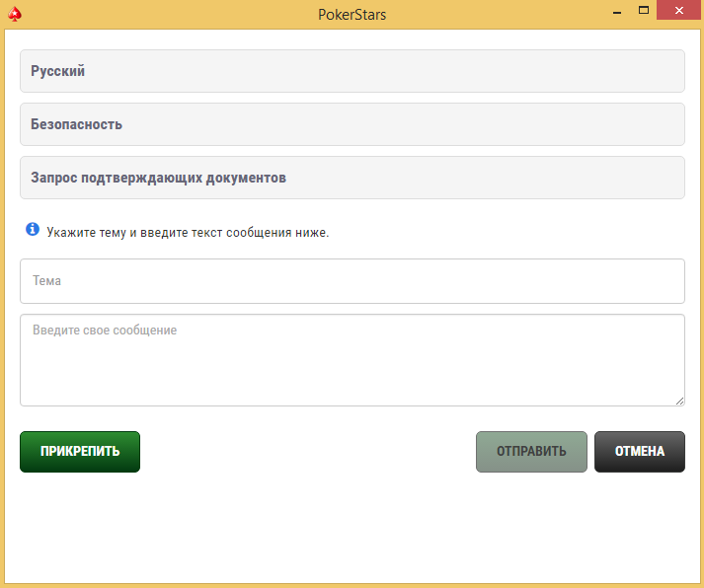This screenshot has width=704, height=588.
Task: Open the Русский language dropdown
Action: 352,71
